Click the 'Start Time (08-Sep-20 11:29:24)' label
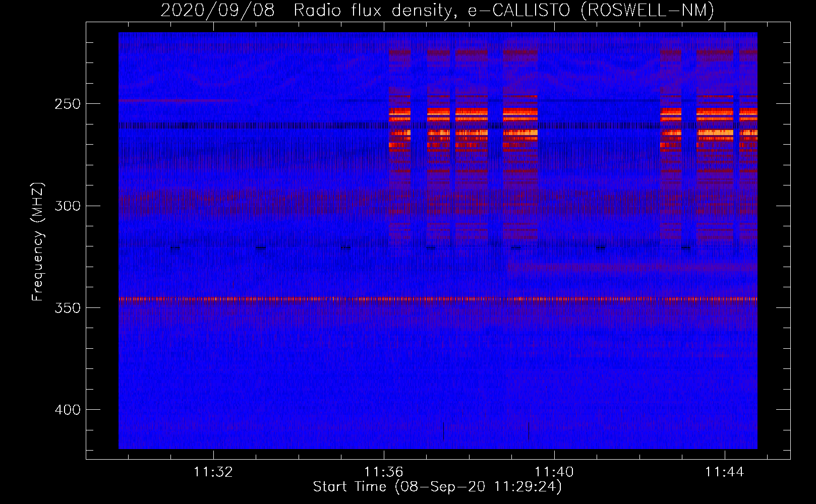The image size is (816, 504). [x=437, y=487]
